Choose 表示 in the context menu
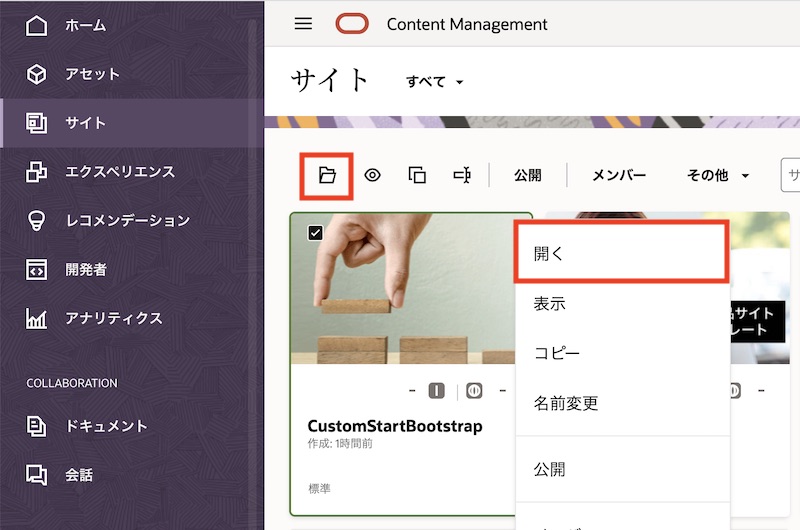 coord(550,304)
